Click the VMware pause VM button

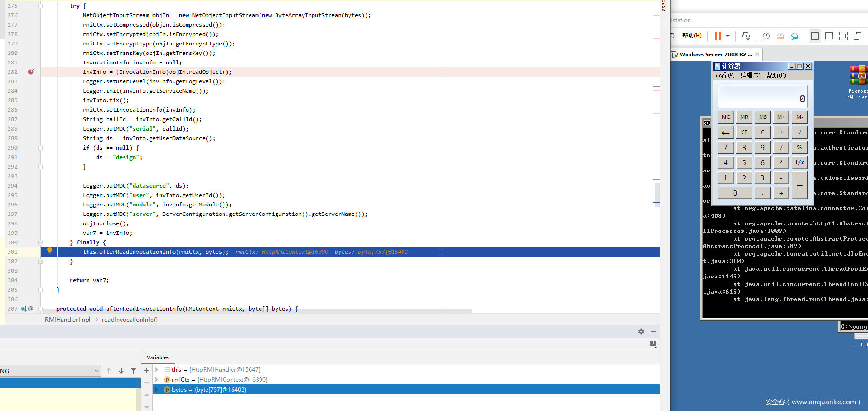point(717,36)
